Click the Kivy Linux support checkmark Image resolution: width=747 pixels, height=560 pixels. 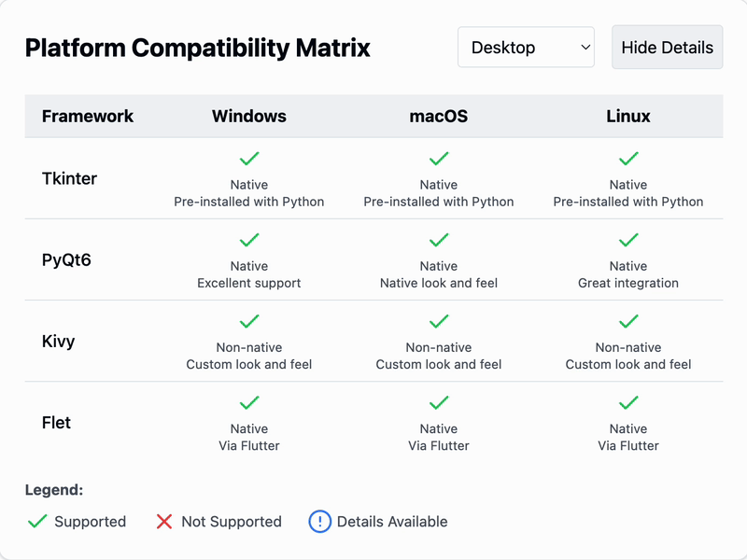click(x=628, y=322)
